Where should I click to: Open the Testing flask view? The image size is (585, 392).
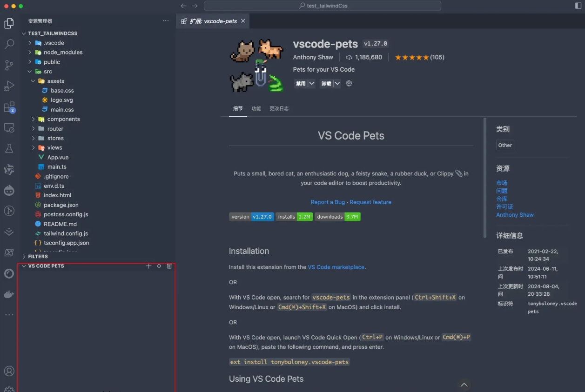coord(9,148)
